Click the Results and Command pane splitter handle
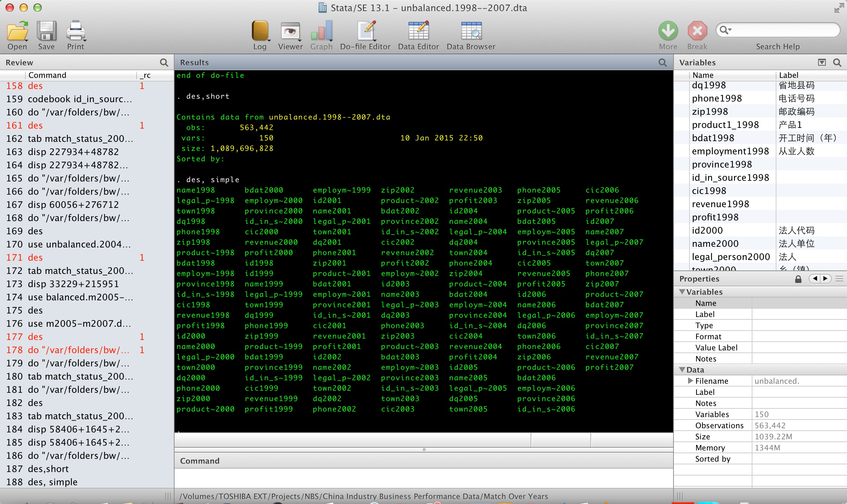847x504 pixels. coord(424,450)
